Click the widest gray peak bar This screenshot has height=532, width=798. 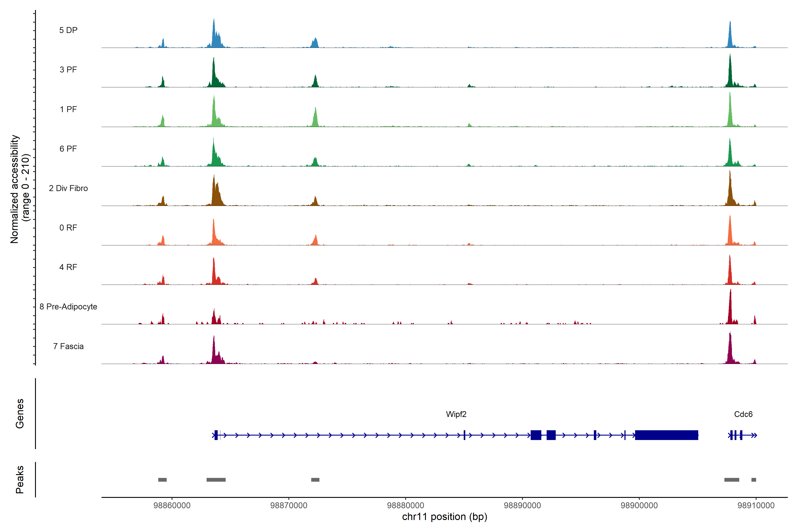tap(216, 480)
